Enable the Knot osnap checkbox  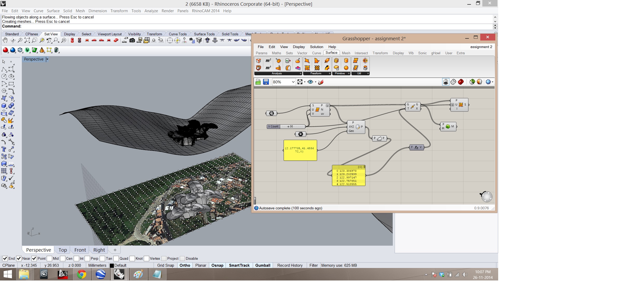(x=132, y=258)
